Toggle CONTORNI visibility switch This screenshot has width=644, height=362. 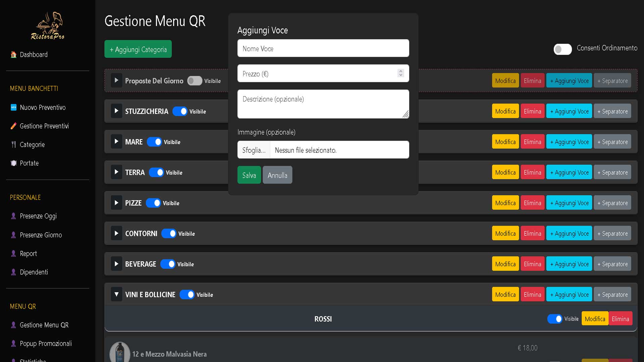point(169,233)
